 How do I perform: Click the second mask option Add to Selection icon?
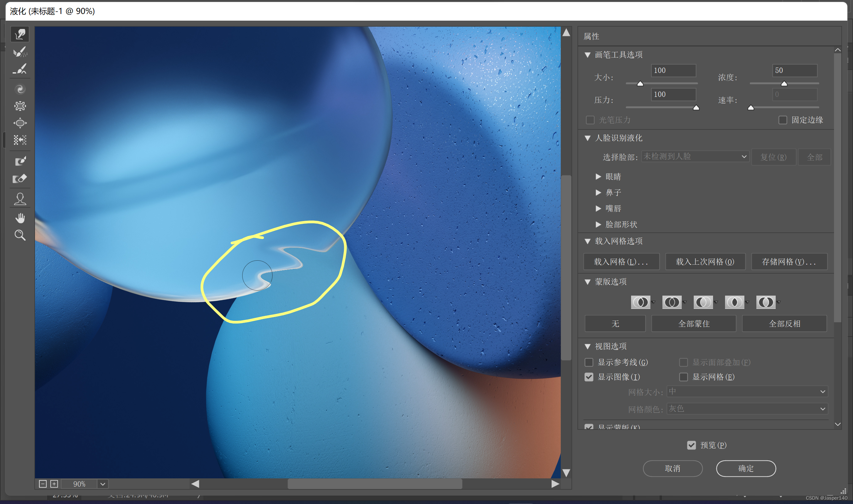click(672, 302)
